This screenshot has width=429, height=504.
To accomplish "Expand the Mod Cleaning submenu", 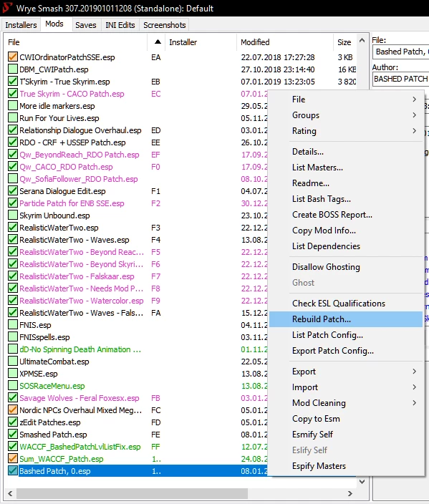I will (346, 403).
